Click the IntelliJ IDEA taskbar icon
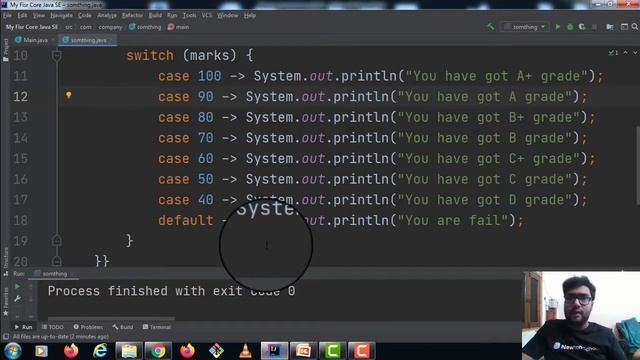This screenshot has height=360, width=640. pos(274,351)
